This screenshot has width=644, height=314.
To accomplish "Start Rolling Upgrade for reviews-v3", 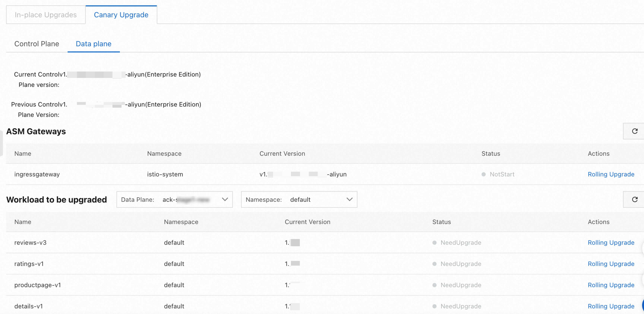I will [x=611, y=242].
